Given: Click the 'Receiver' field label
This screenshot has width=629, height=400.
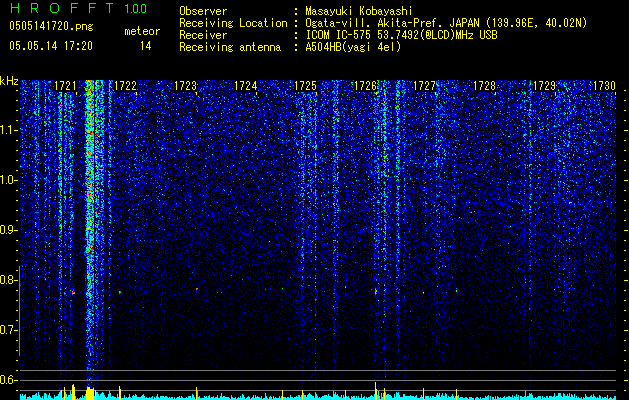Looking at the screenshot, I should pos(203,35).
